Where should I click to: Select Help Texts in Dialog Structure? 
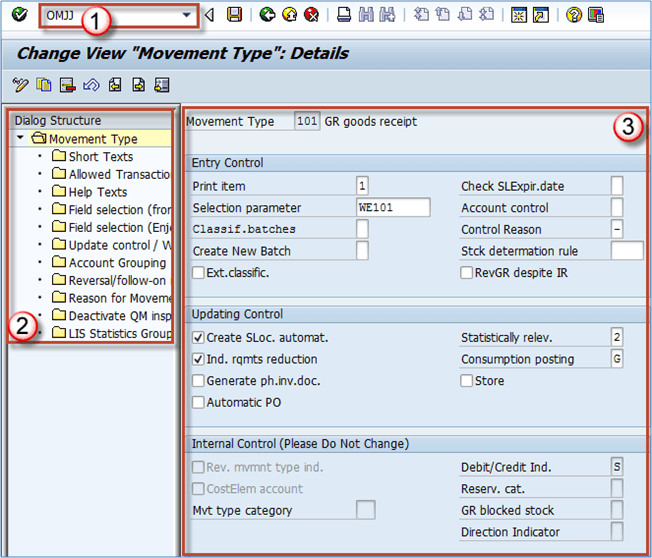click(x=97, y=192)
